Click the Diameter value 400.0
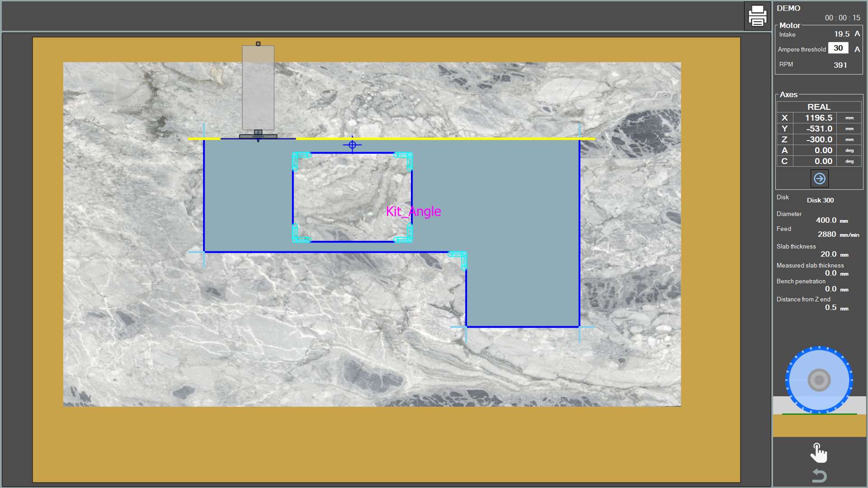 pyautogui.click(x=826, y=220)
